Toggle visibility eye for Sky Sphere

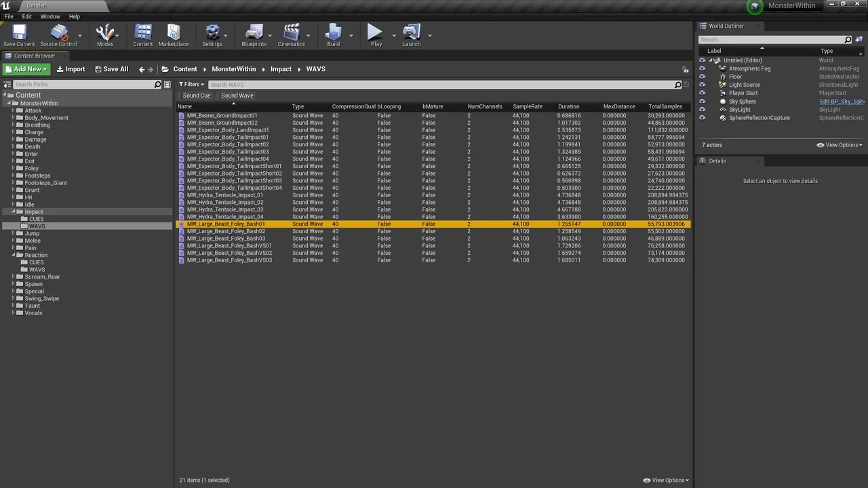point(702,102)
